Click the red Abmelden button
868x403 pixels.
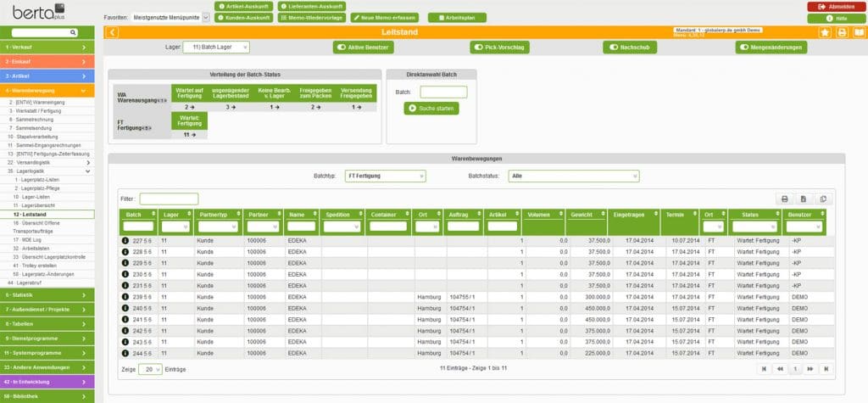click(836, 6)
